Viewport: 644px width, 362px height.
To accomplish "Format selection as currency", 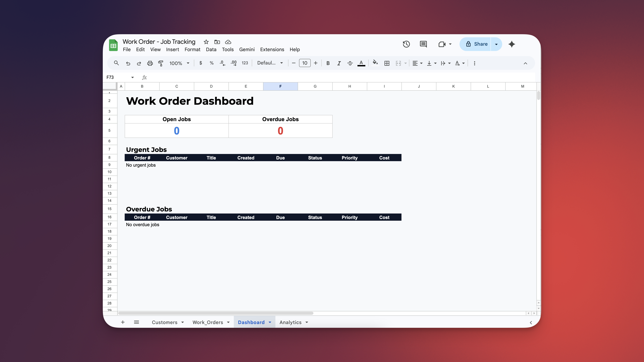I will click(201, 63).
